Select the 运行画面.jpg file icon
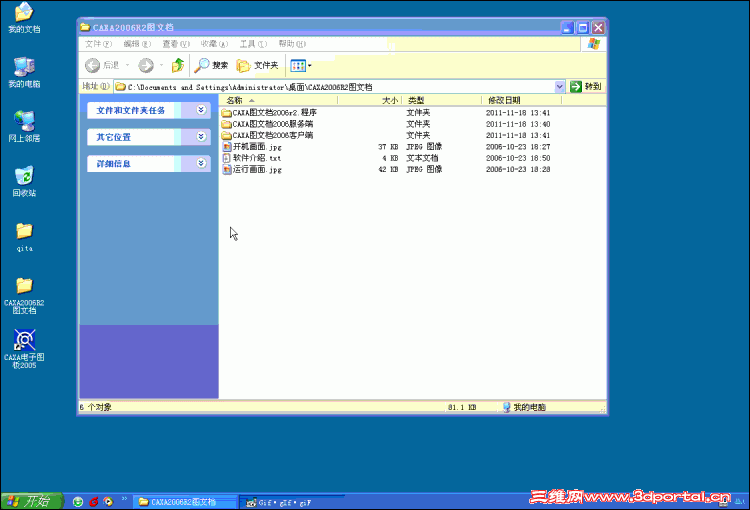 click(227, 169)
